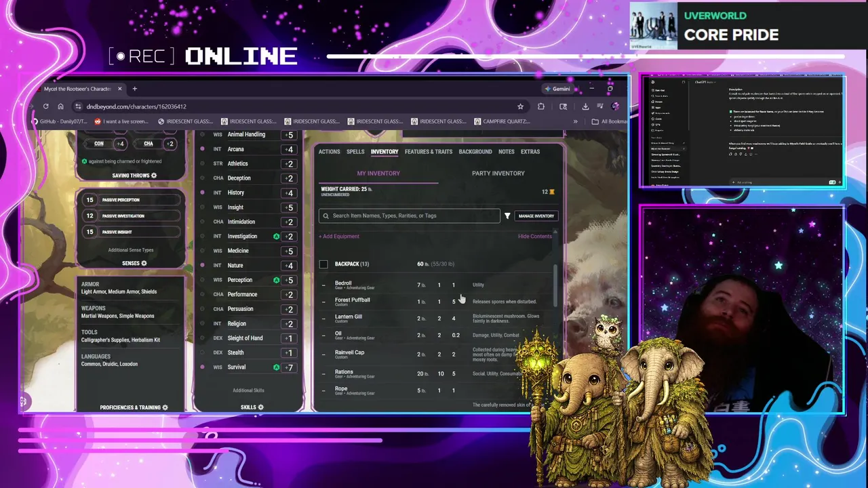Open a new browser tab
Image resolution: width=868 pixels, height=488 pixels.
point(134,89)
